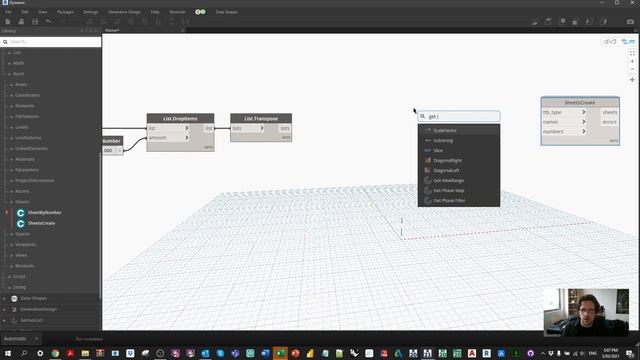Click the camera export image icon
Image resolution: width=640 pixels, height=360 pixels.
point(630,22)
